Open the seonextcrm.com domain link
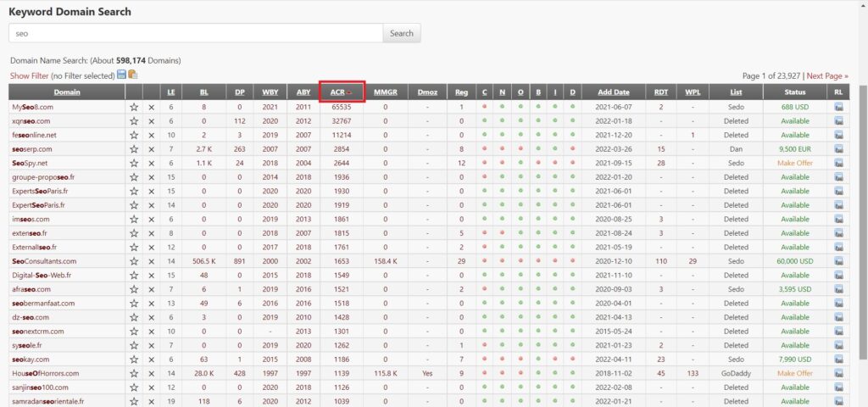 coord(37,332)
